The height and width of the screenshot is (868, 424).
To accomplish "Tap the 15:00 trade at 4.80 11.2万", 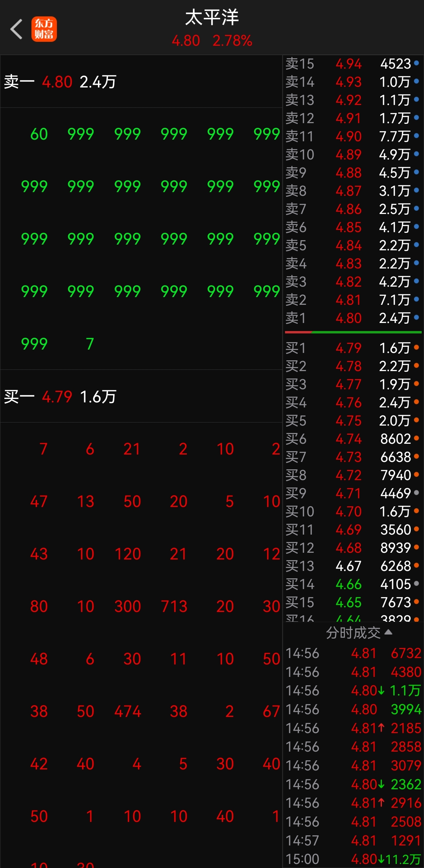I will click(353, 859).
